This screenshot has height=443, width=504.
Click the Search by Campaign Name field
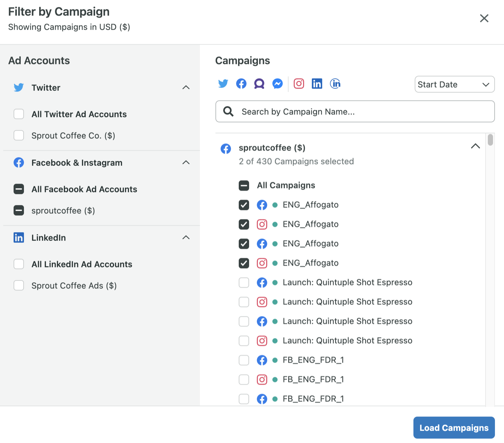(x=355, y=112)
